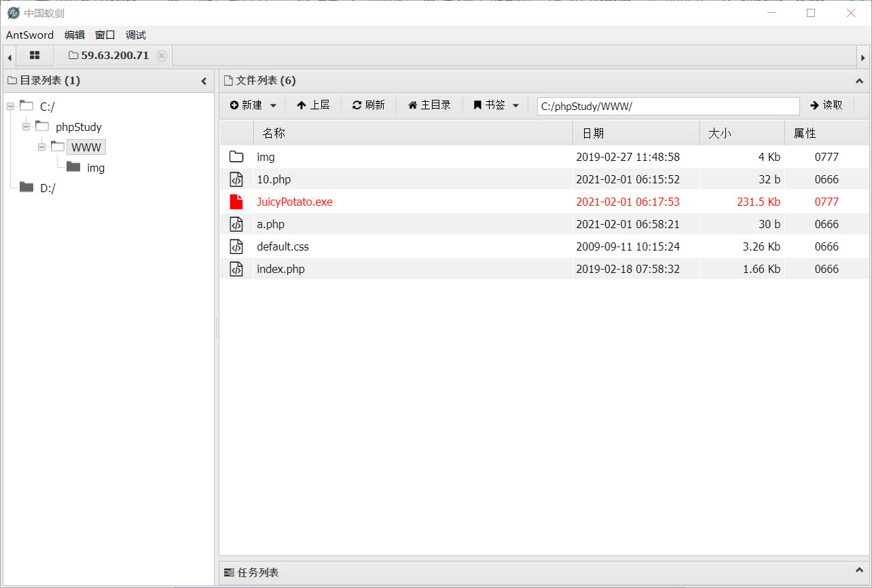Collapse the phpStudy tree node

26,126
